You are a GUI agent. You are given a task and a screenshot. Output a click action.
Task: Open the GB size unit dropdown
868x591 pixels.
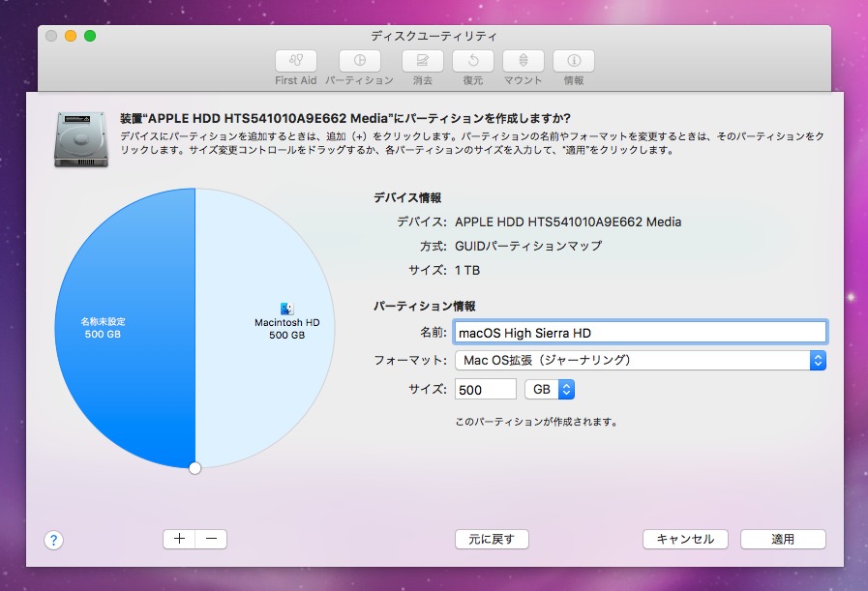point(550,390)
